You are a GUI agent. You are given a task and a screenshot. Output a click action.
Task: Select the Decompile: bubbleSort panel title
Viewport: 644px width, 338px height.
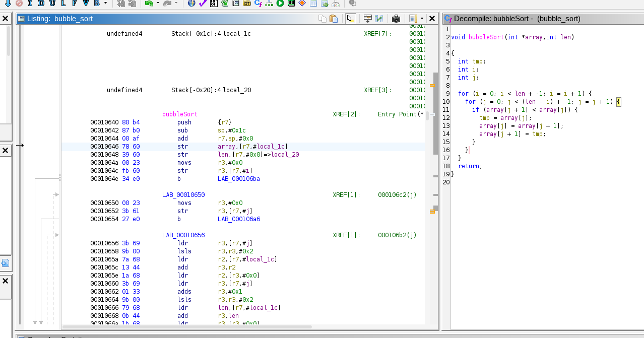(x=517, y=19)
